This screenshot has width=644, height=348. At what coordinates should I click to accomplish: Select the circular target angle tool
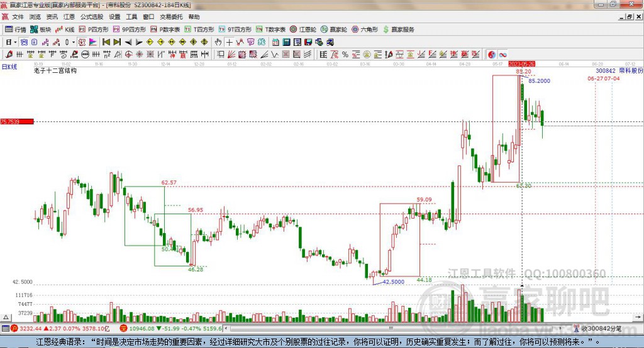point(128,54)
